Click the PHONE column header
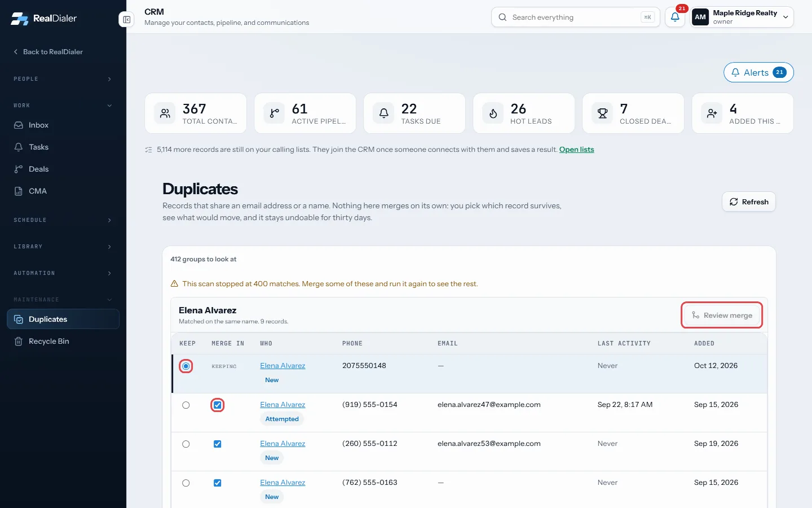 click(x=352, y=344)
